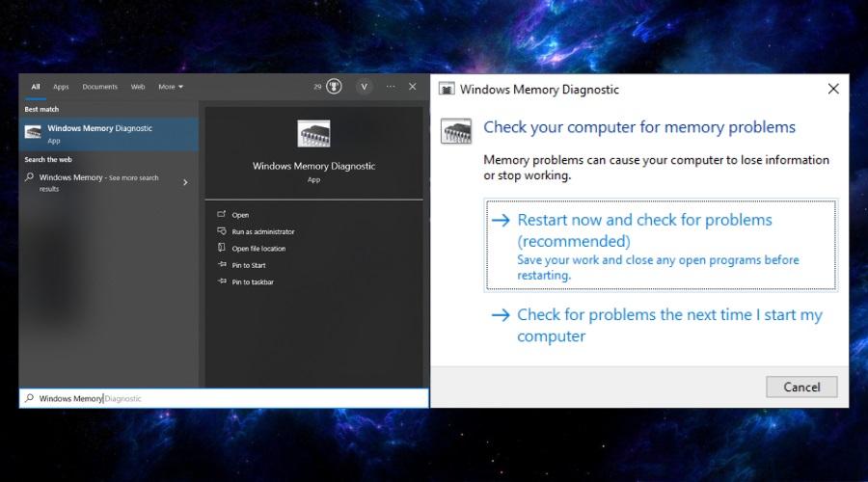Image resolution: width=868 pixels, height=482 pixels.
Task: Click the Pin to taskbar pin icon
Action: [222, 281]
